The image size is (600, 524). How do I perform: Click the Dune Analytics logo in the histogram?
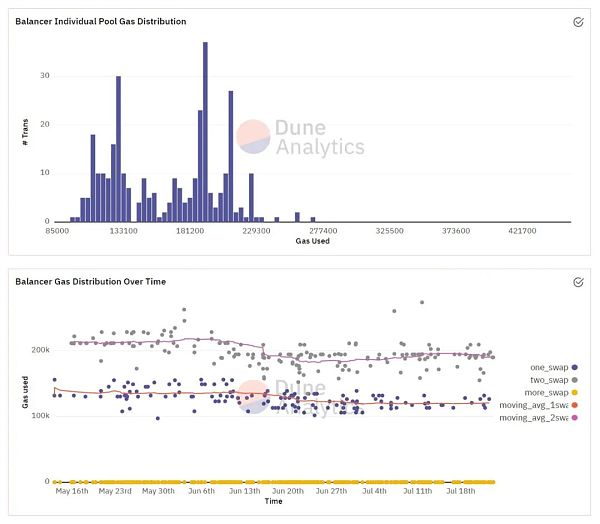pyautogui.click(x=300, y=138)
